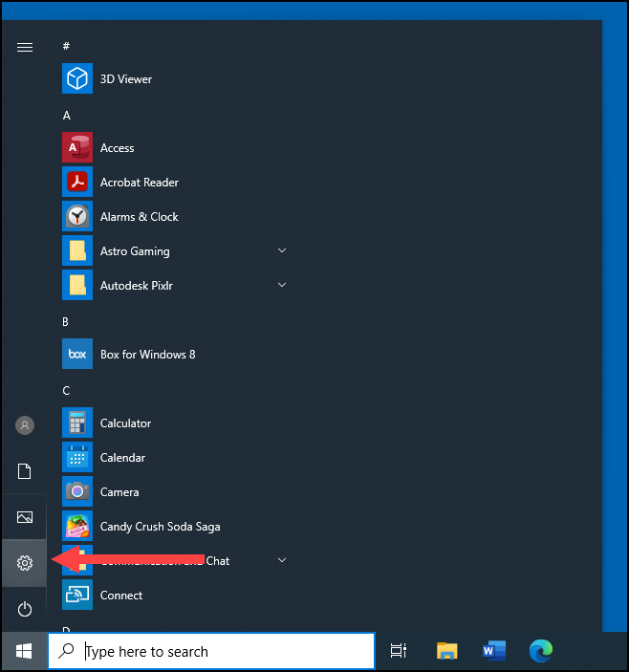Select the Autodesk Pixlr label
The height and width of the screenshot is (672, 629).
pos(137,286)
